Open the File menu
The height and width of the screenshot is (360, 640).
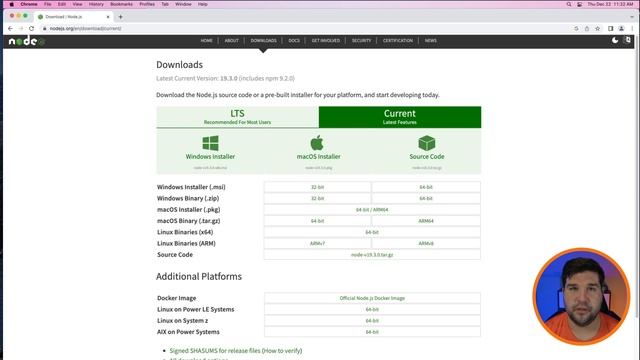[x=48, y=4]
